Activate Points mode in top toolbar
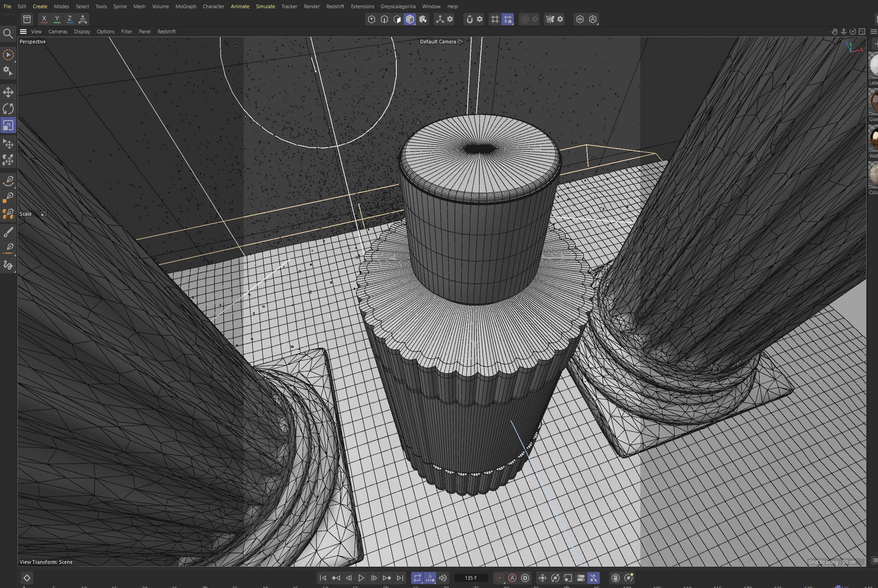Screen dimensions: 878x588 point(372,19)
